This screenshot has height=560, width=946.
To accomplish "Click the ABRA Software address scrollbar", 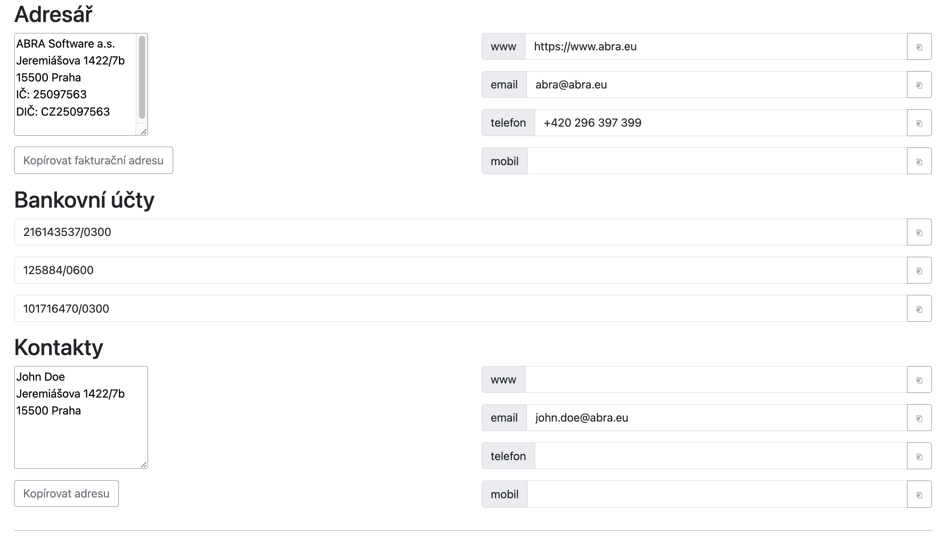I will pos(142,77).
